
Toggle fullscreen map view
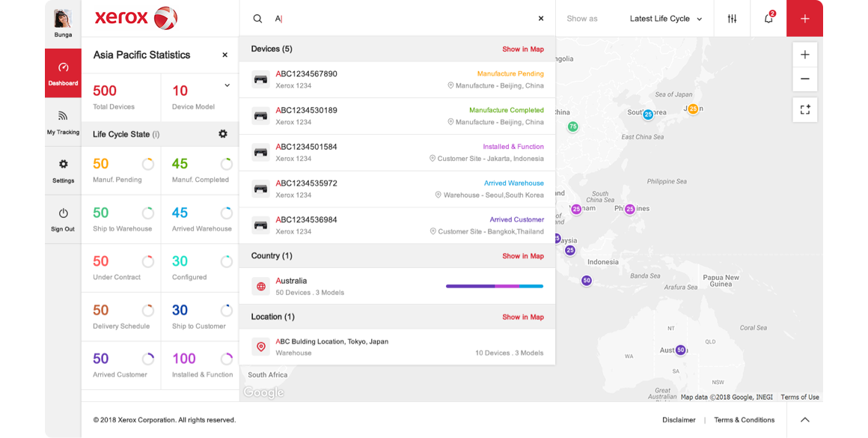(805, 109)
